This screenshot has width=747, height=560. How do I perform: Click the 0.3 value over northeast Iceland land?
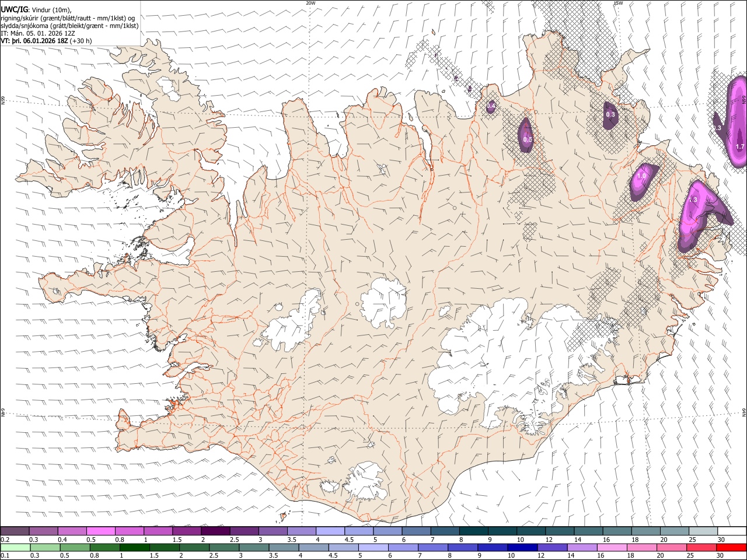coord(611,114)
